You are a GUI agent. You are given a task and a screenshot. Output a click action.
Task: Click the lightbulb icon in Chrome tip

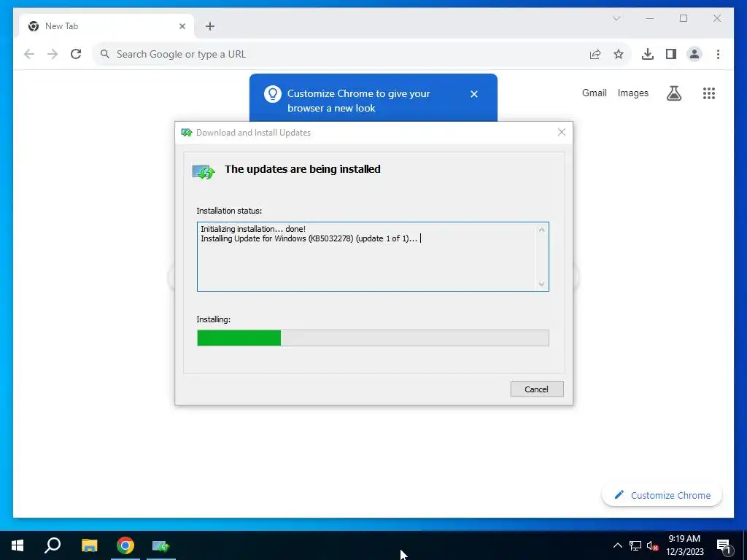click(273, 94)
